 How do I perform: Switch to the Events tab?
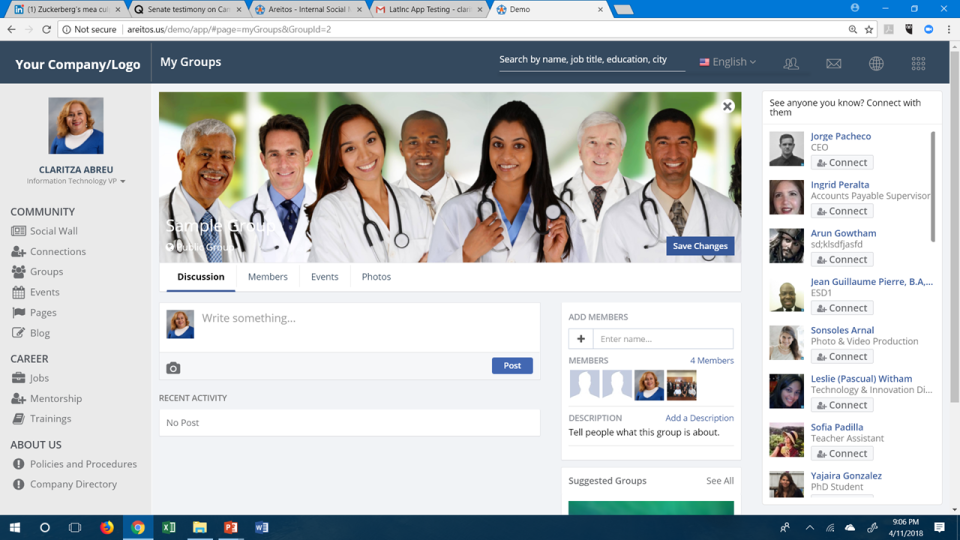pos(324,277)
